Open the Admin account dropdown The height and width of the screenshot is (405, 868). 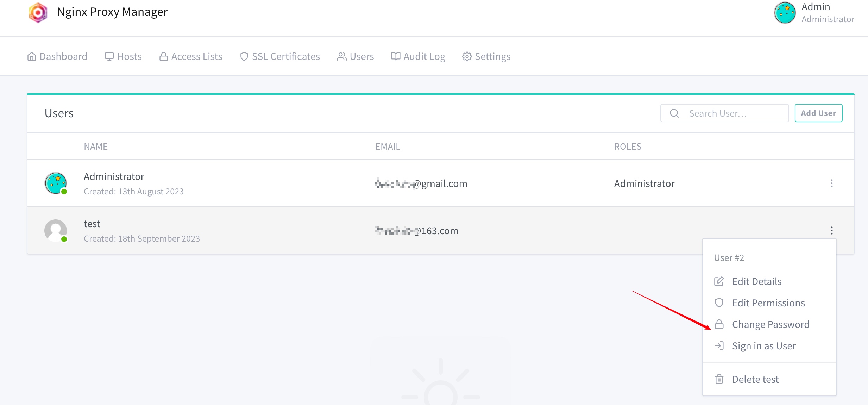click(x=814, y=13)
